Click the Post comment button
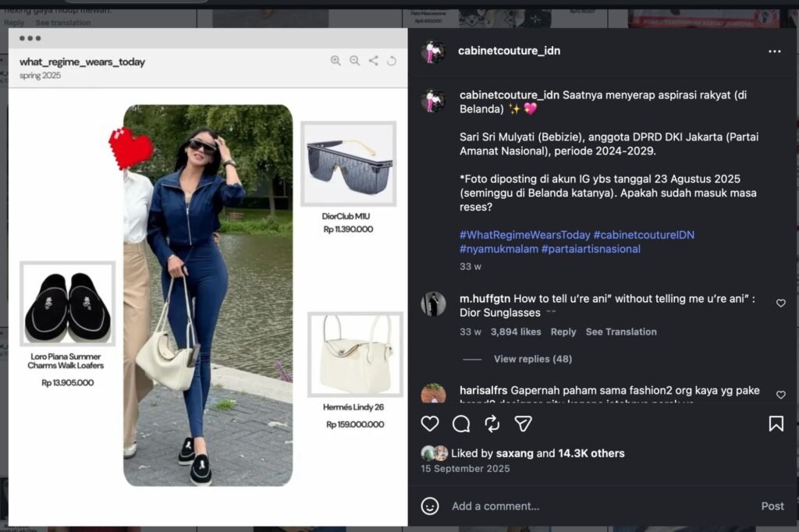The image size is (799, 532). tap(772, 506)
